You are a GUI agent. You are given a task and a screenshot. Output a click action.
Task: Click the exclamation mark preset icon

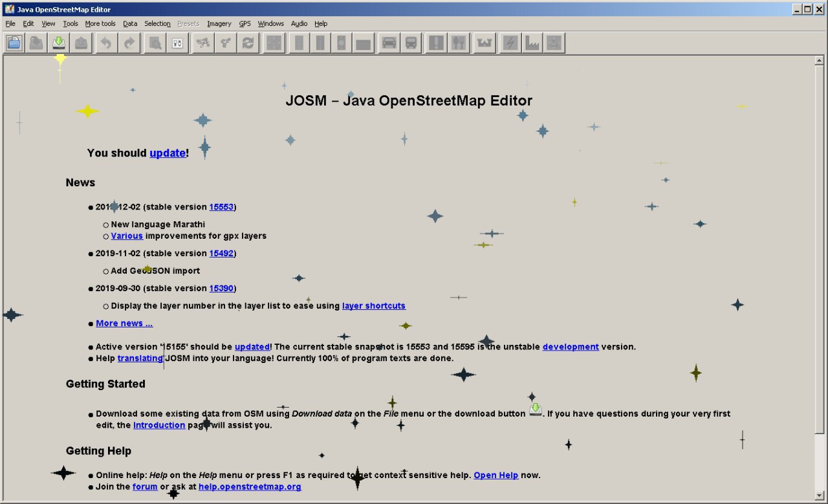pos(437,43)
